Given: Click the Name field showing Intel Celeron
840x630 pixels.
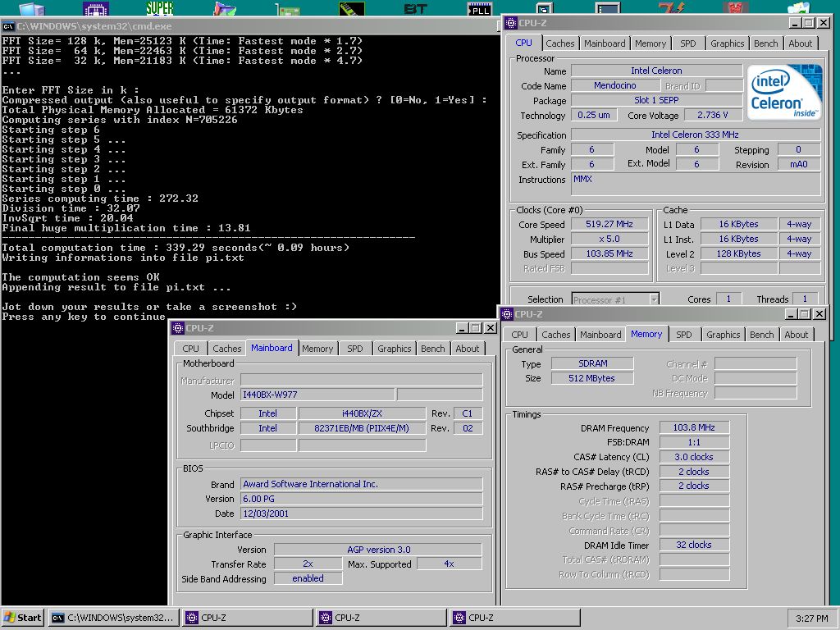Looking at the screenshot, I should (x=656, y=71).
